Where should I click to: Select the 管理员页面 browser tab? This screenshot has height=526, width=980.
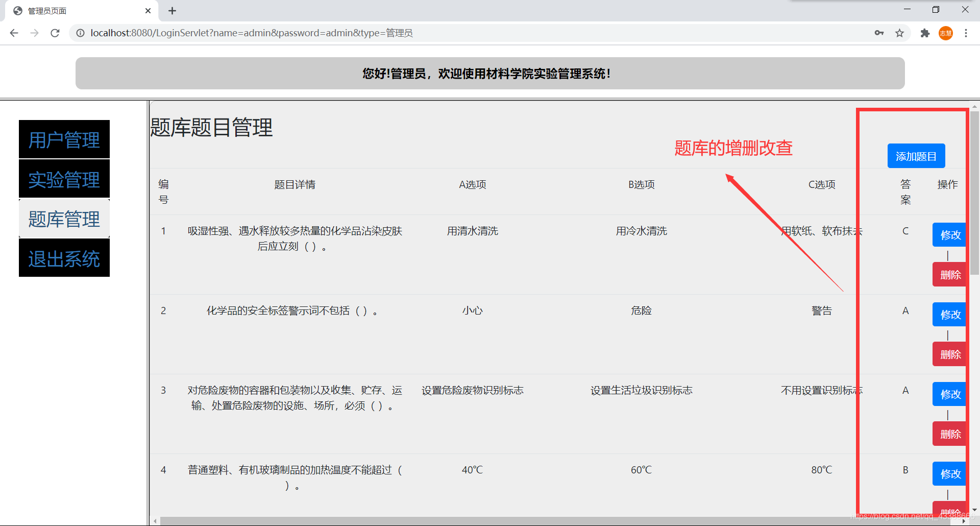(82, 11)
